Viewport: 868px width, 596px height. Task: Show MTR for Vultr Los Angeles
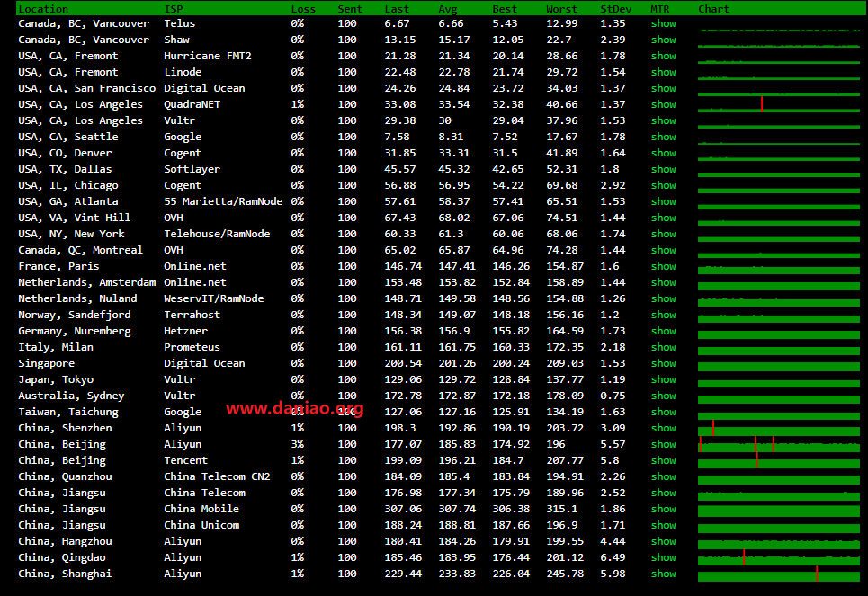(x=663, y=120)
